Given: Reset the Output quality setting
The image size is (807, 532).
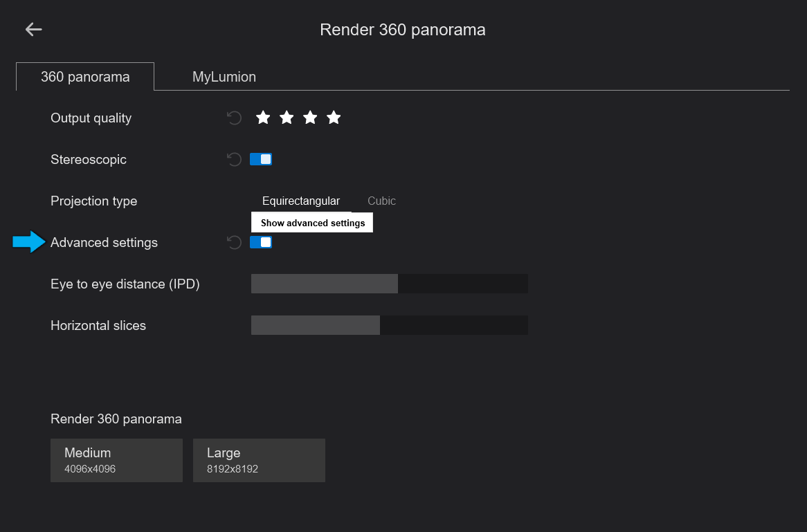Looking at the screenshot, I should point(235,118).
